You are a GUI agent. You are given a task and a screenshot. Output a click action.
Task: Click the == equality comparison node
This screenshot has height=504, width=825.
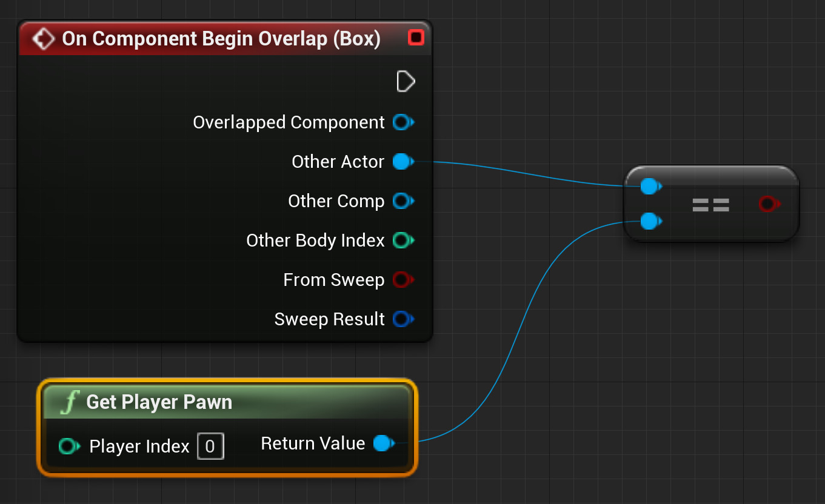pos(710,204)
